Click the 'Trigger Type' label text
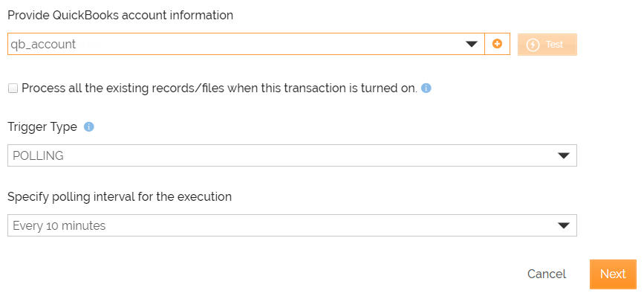This screenshot has height=296, width=644. (42, 127)
